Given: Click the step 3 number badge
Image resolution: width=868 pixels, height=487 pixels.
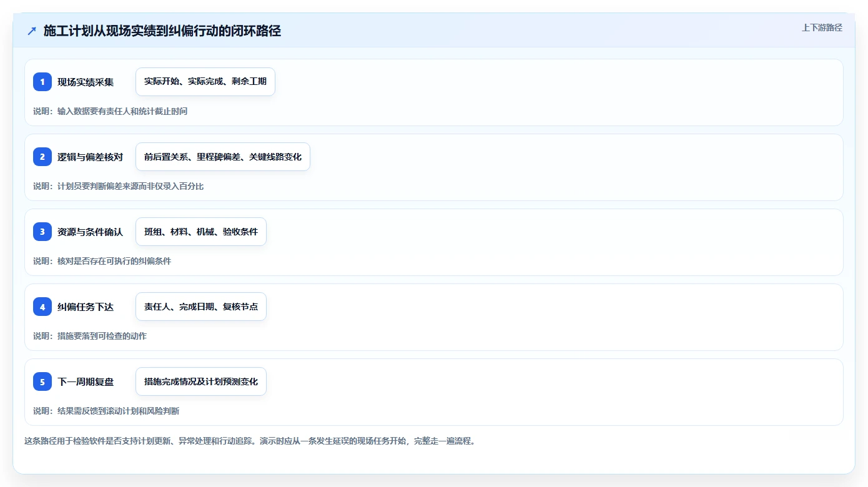Looking at the screenshot, I should click(x=42, y=232).
